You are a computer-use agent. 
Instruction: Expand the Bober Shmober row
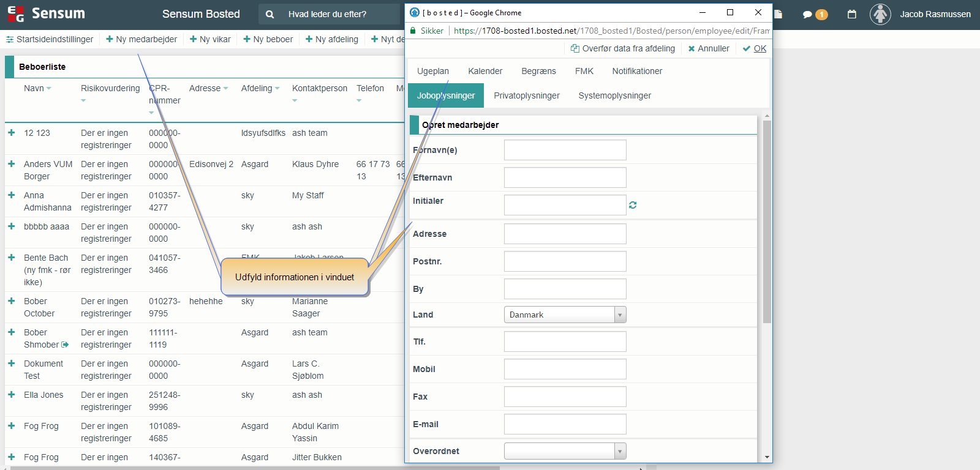11,332
